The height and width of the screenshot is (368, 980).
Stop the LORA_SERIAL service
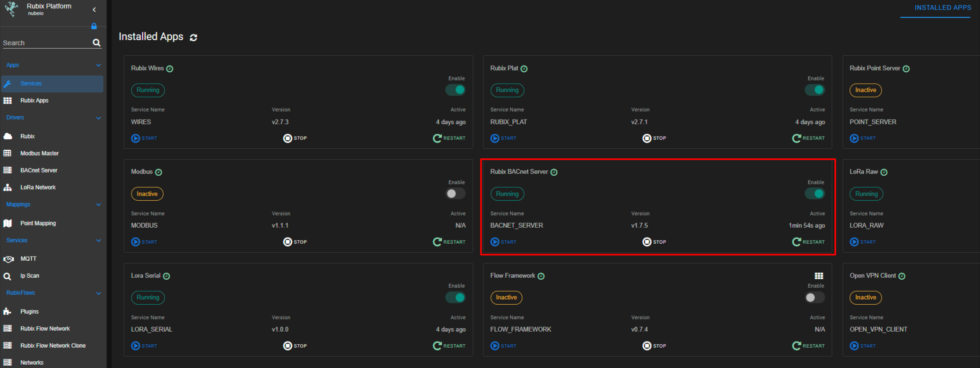click(295, 346)
